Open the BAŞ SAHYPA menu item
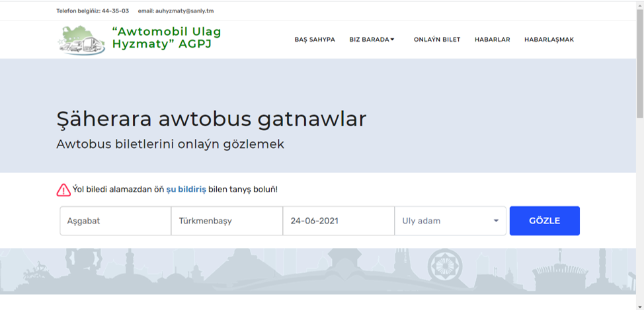Image resolution: width=644 pixels, height=310 pixels. click(315, 40)
